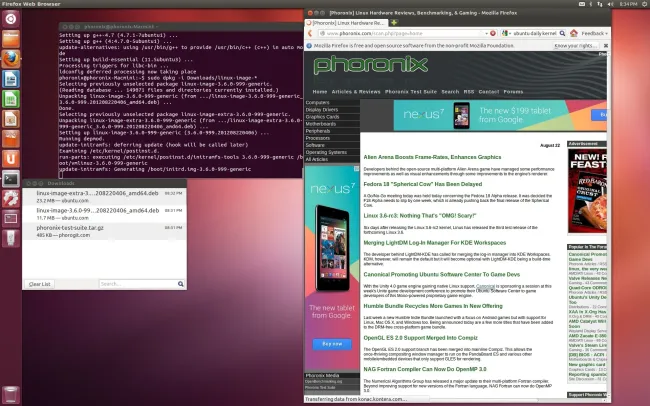Click the Know your rights button
The width and height of the screenshot is (650, 406).
coord(576,46)
